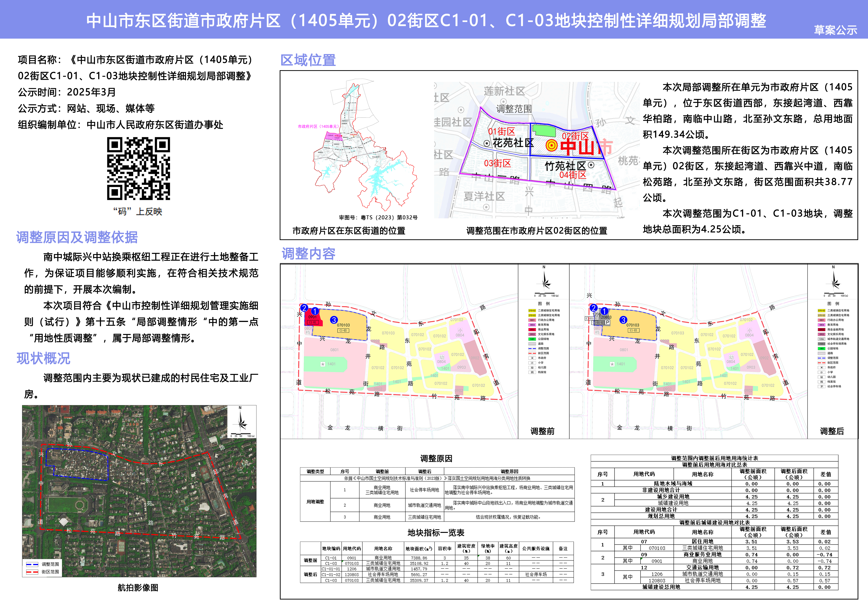Click the 区域位置 section heading
The image size is (868, 614).
pyautogui.click(x=308, y=60)
